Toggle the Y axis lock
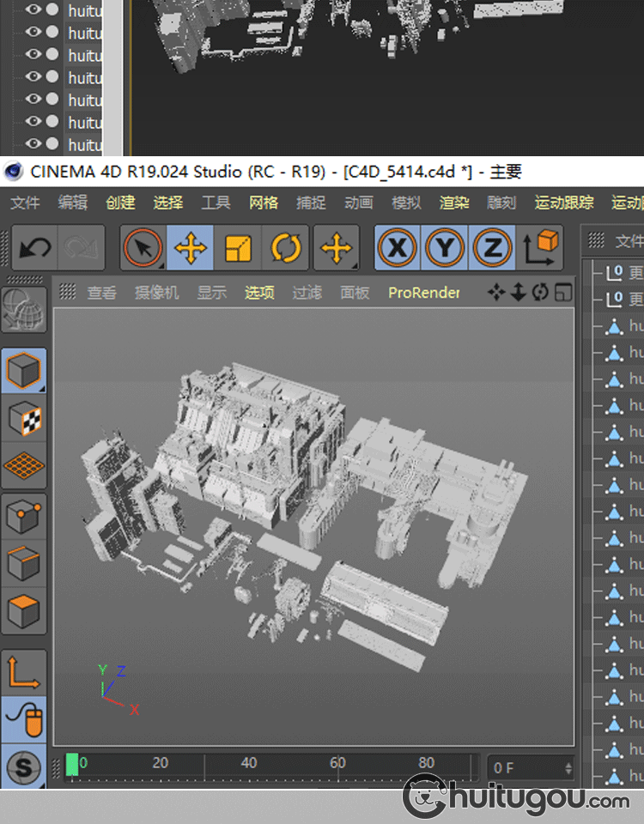This screenshot has width=644, height=824. (445, 249)
